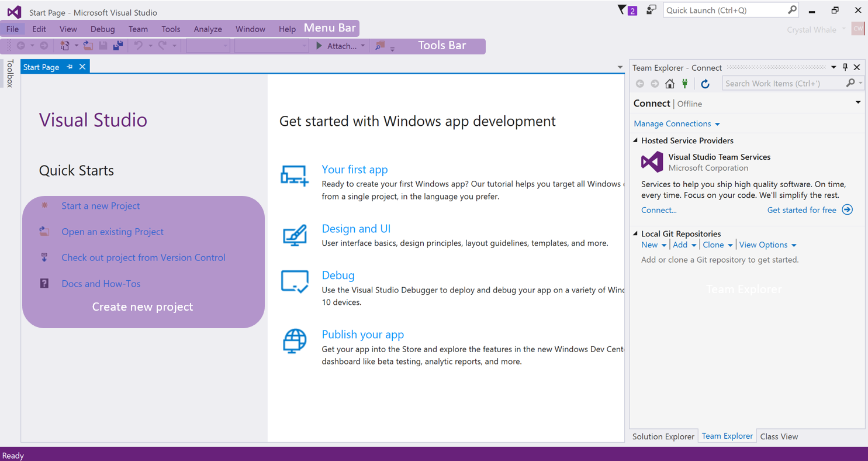The width and height of the screenshot is (868, 461).
Task: Click Start a new Project link
Action: pos(101,206)
